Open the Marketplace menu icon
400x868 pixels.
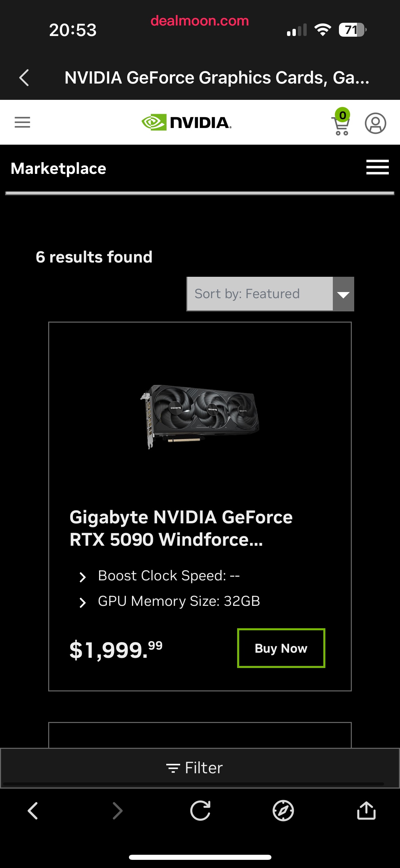pos(377,167)
